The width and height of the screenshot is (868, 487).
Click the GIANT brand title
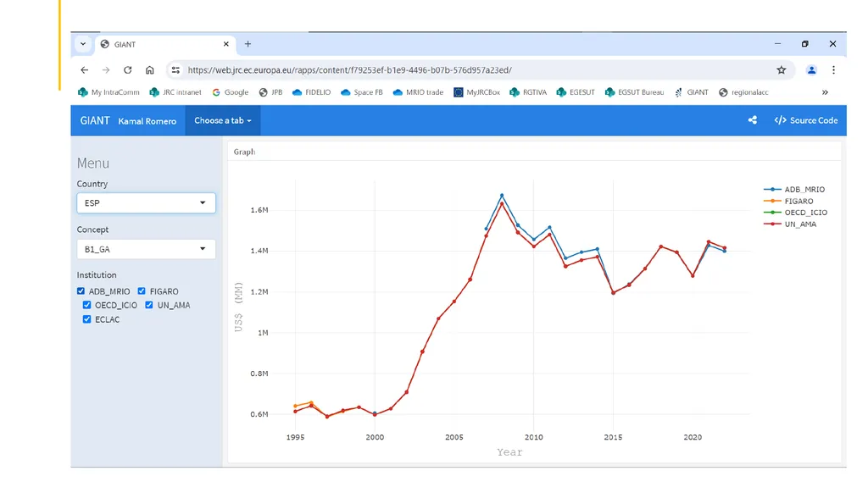click(95, 120)
